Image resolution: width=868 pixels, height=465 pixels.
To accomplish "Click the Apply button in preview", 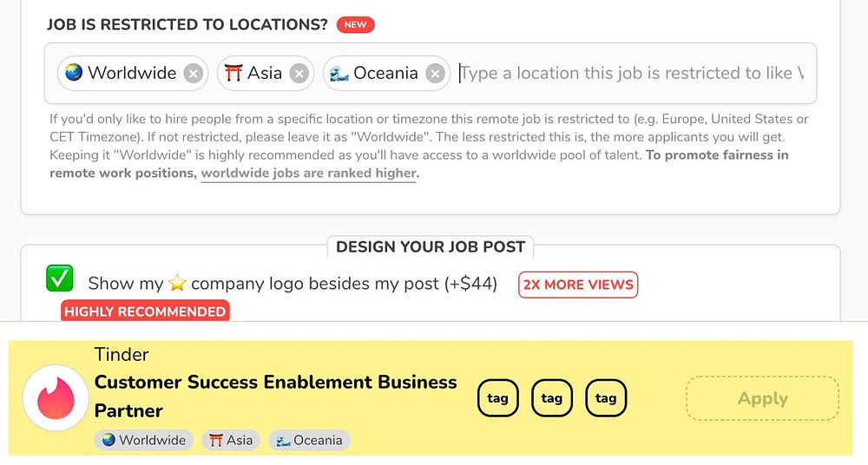I will 762,399.
